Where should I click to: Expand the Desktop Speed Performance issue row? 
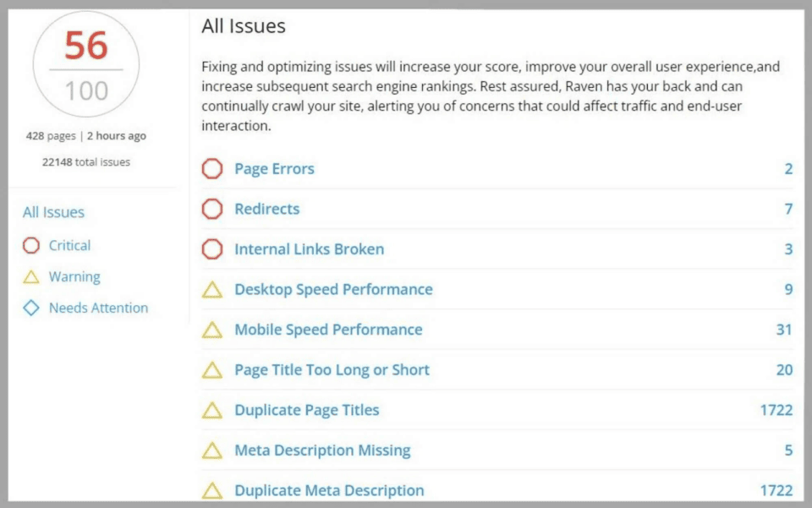(x=333, y=289)
